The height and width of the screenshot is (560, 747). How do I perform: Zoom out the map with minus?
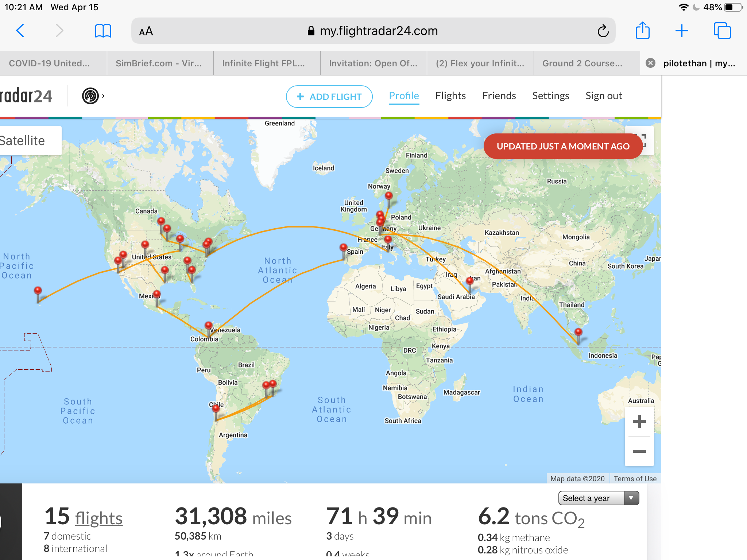coord(639,451)
